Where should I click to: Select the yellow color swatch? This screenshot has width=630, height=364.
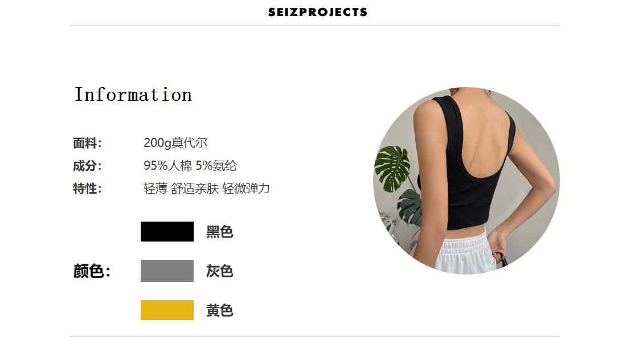(x=167, y=310)
